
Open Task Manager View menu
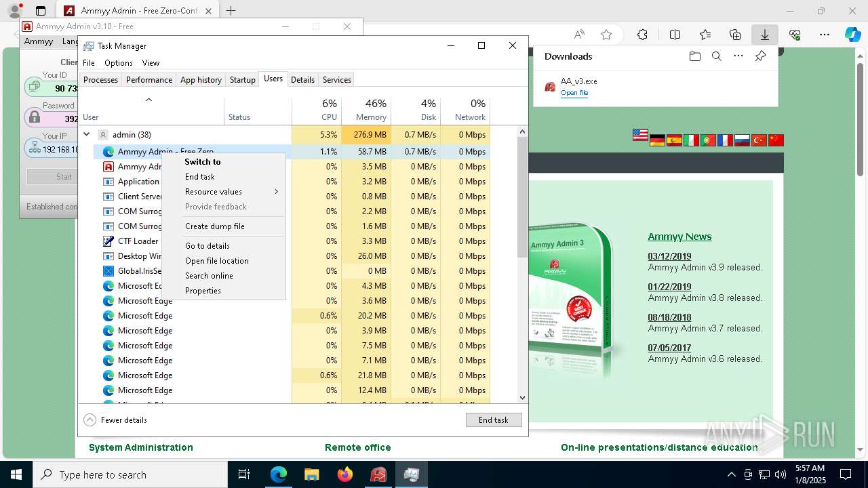point(151,63)
